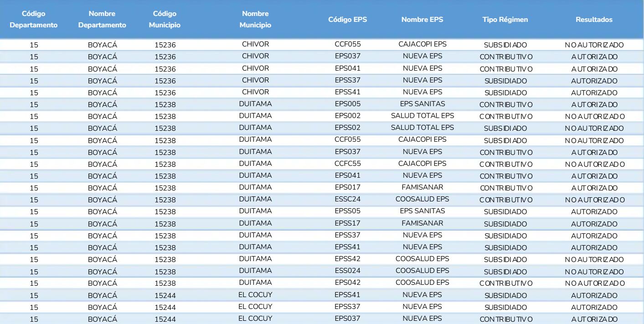Click EPS SANITAS in the EPSS05 row

422,211
